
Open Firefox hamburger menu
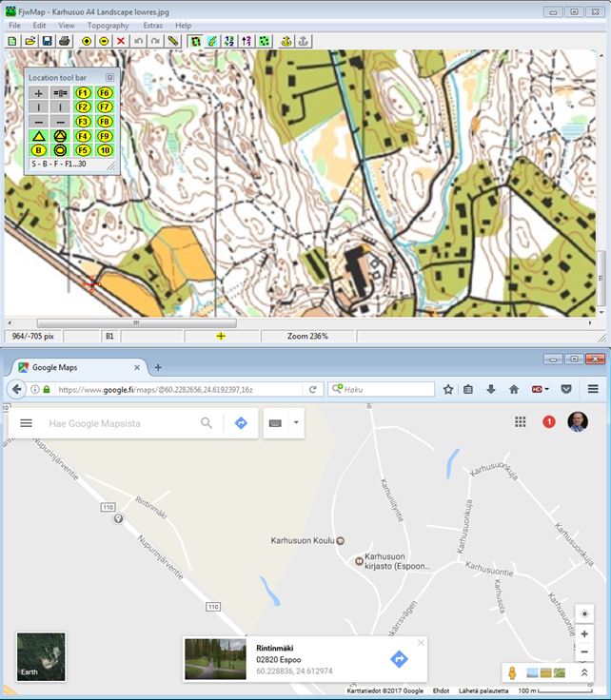click(x=593, y=389)
